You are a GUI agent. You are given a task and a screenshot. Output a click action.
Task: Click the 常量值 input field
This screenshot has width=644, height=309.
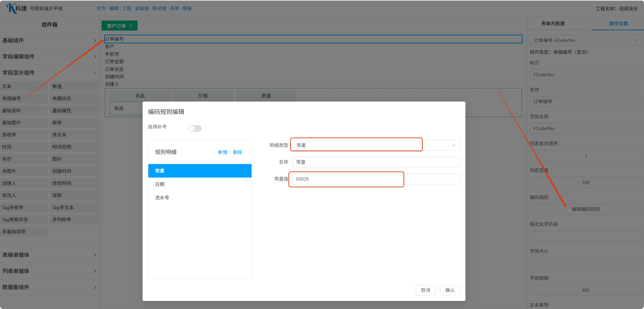(x=375, y=179)
